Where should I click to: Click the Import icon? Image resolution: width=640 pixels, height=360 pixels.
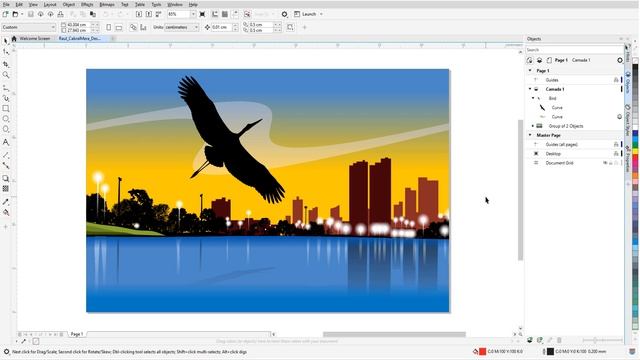[x=139, y=14]
